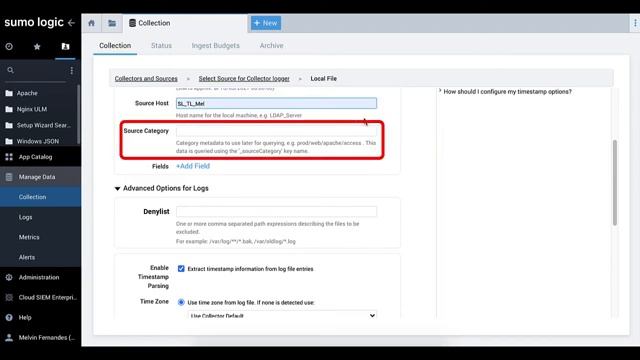Go to Home using the house icon
This screenshot has height=360, width=640.
pyautogui.click(x=91, y=23)
